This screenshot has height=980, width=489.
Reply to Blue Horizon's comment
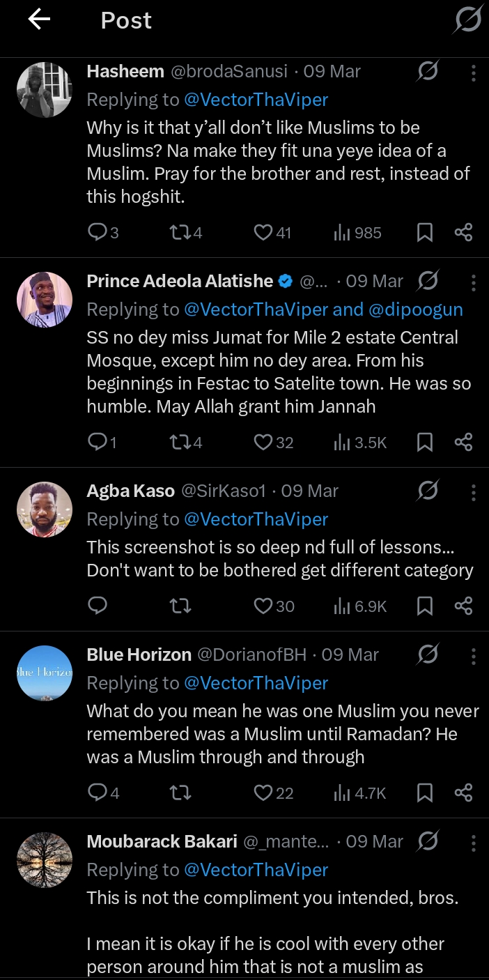[97, 793]
